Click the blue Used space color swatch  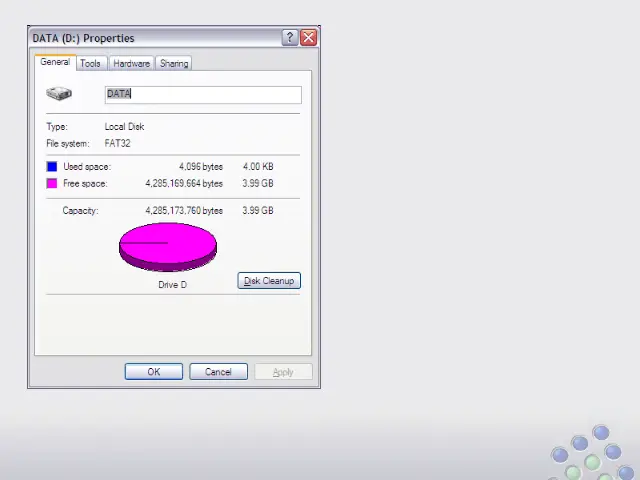(x=52, y=167)
